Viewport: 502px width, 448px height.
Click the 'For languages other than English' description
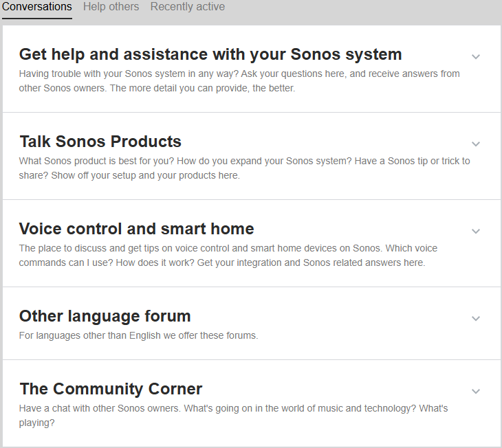[138, 336]
